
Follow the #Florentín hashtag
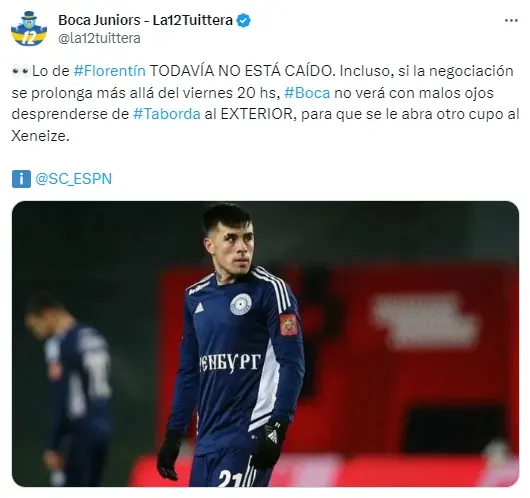point(110,71)
